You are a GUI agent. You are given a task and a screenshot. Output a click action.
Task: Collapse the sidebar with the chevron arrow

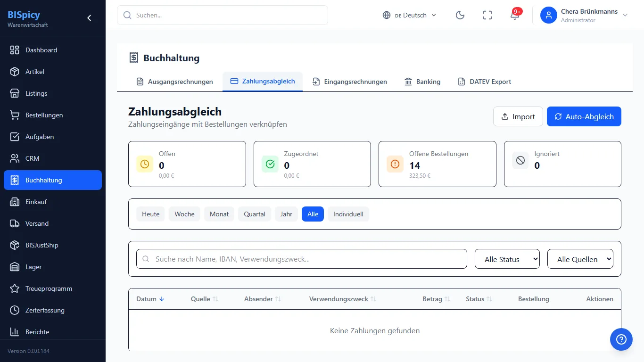tap(89, 18)
